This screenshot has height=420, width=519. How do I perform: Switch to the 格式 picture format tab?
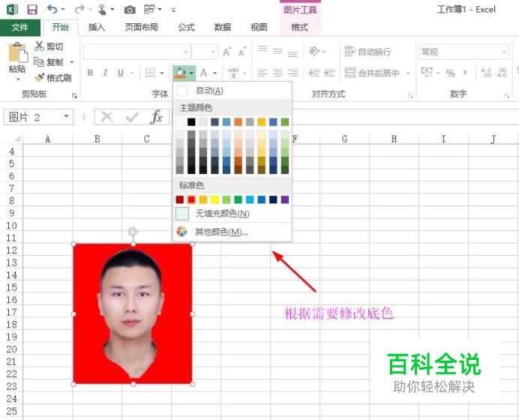click(299, 27)
